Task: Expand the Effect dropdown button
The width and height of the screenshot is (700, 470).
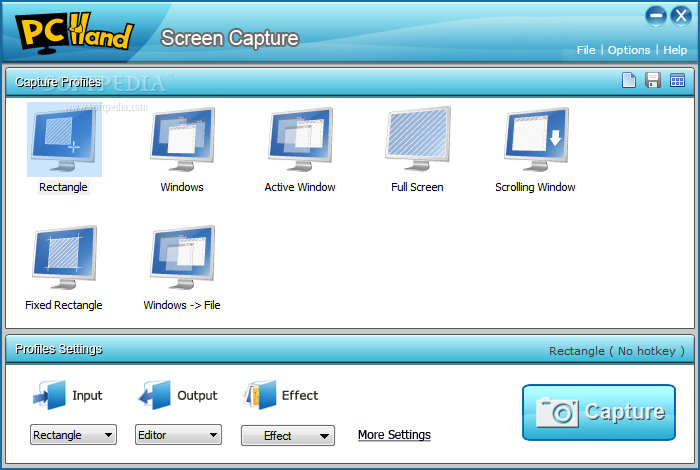Action: click(288, 436)
